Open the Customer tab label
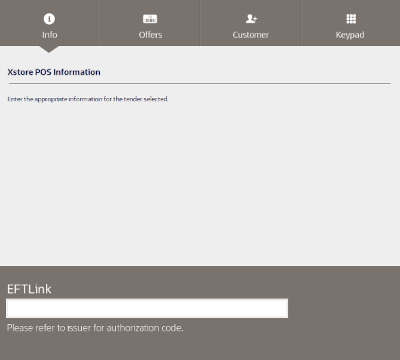 pos(251,35)
